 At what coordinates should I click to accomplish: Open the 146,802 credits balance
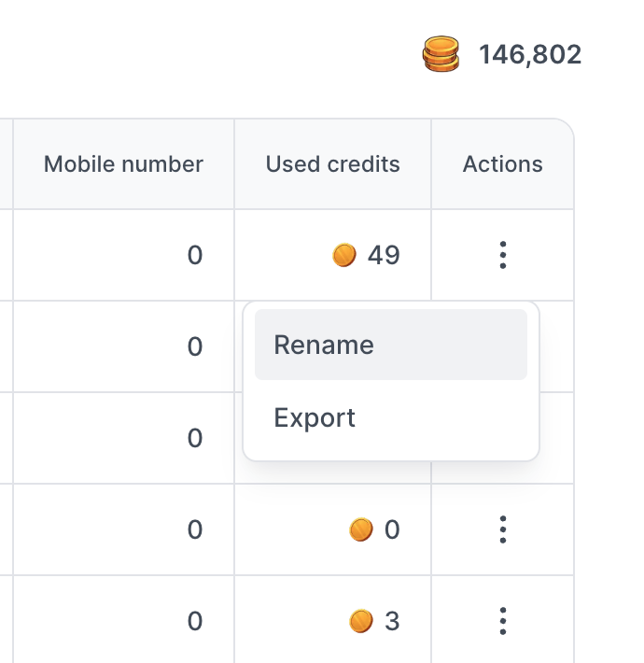pos(530,54)
